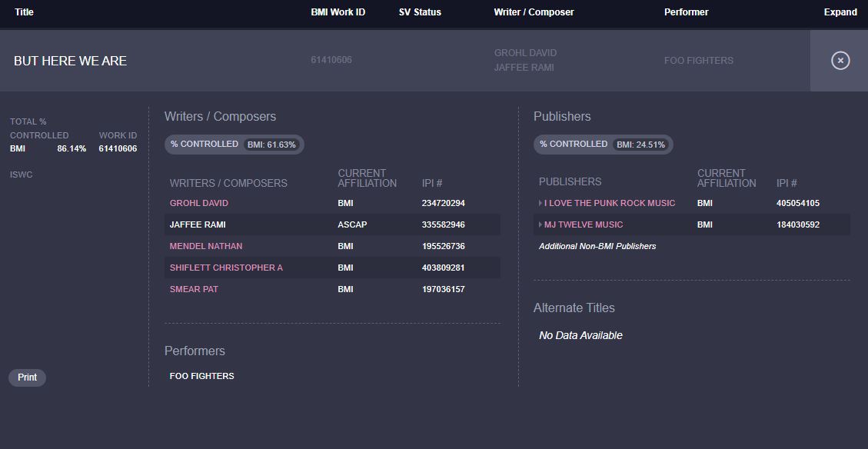Select work ID 61410606 in the title row
This screenshot has height=449, width=868.
(331, 60)
